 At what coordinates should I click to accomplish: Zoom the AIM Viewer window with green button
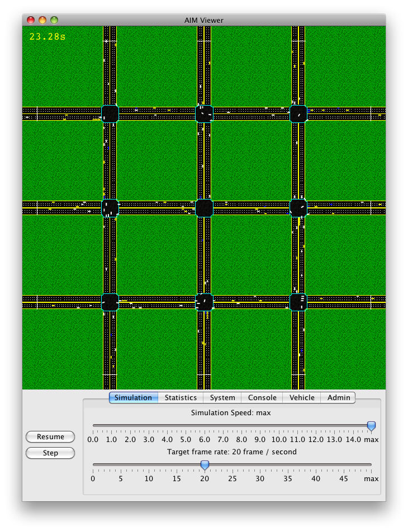54,20
